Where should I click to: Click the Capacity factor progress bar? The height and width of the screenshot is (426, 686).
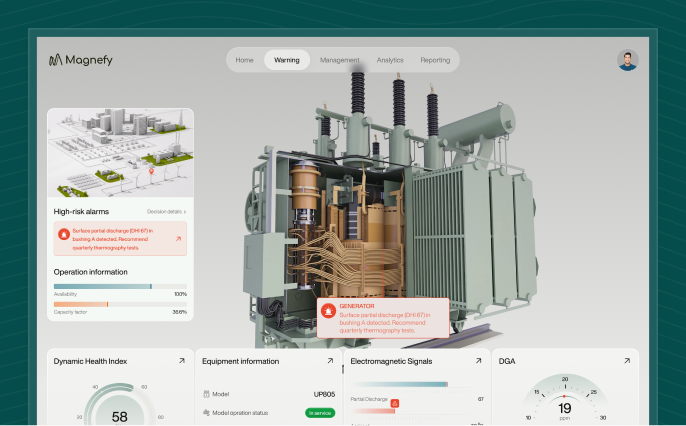(x=120, y=304)
